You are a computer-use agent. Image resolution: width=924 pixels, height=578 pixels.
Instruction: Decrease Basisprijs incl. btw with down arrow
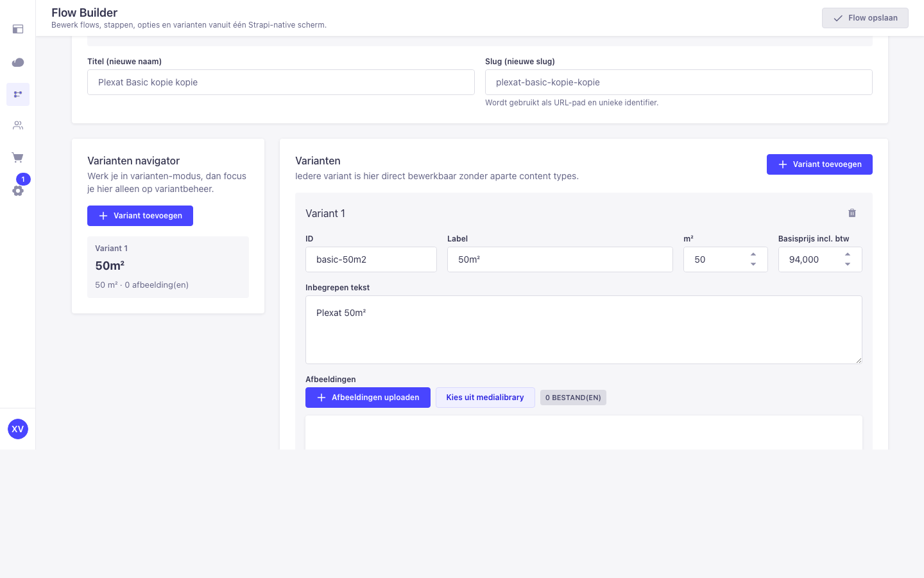tap(848, 265)
